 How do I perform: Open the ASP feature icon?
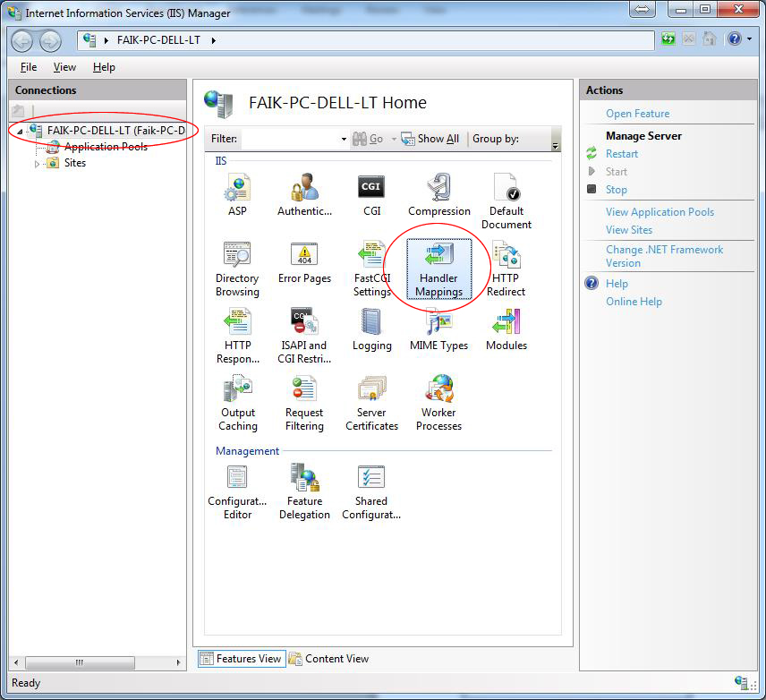[237, 194]
